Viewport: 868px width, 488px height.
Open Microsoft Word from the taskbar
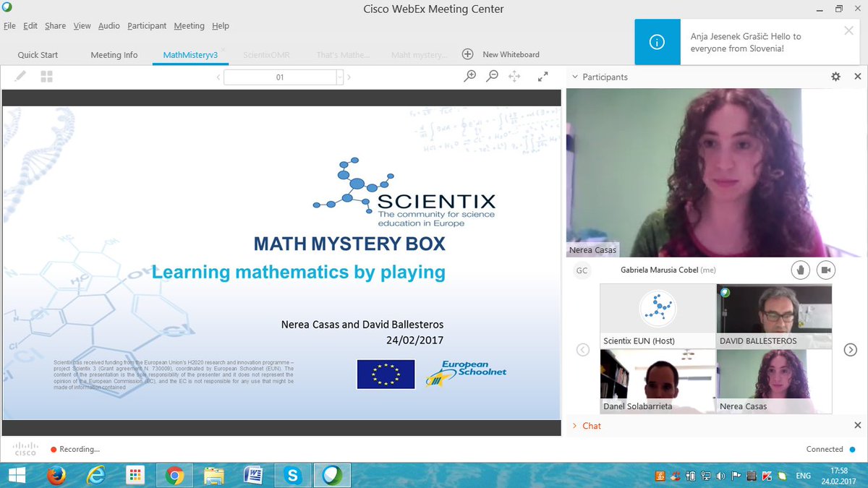click(x=253, y=475)
